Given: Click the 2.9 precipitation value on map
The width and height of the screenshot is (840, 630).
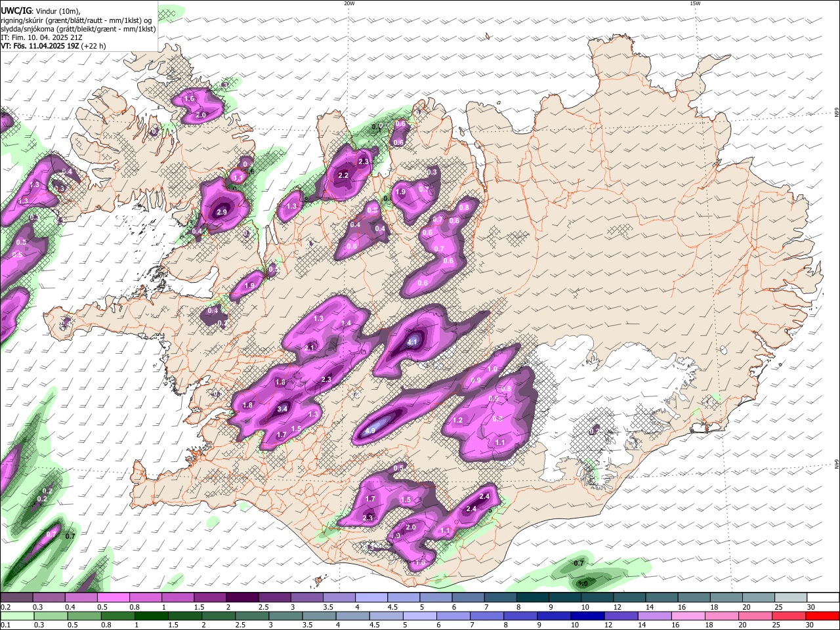Looking at the screenshot, I should pos(222,212).
